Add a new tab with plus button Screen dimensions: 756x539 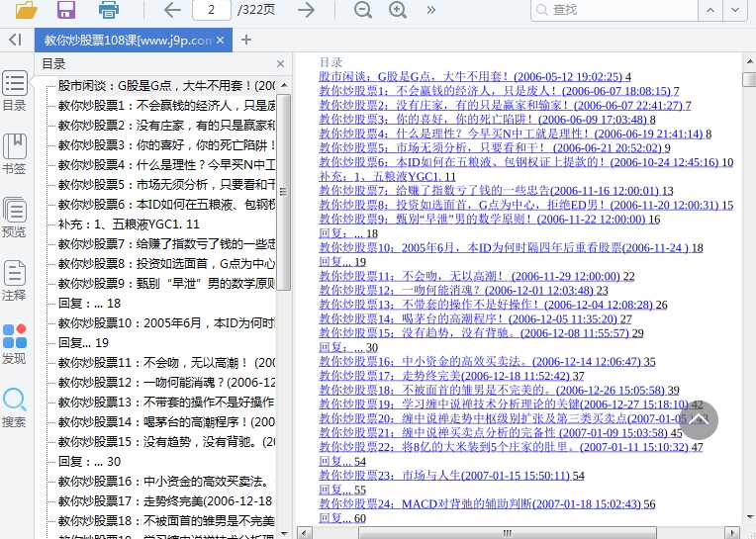click(246, 40)
